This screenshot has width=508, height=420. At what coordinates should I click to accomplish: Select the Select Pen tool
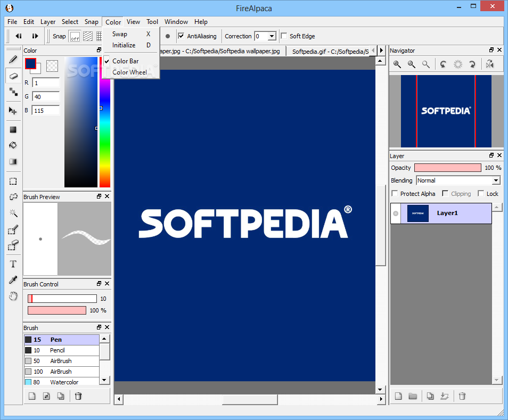point(13,229)
